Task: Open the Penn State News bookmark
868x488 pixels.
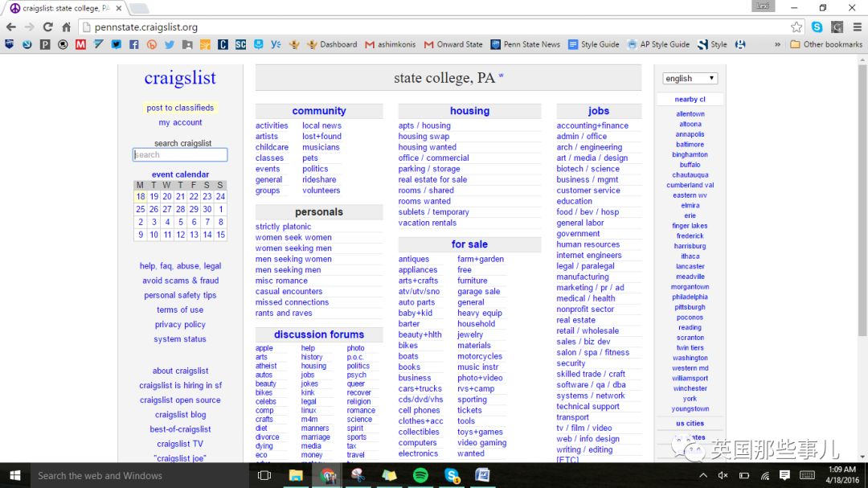Action: (531, 44)
